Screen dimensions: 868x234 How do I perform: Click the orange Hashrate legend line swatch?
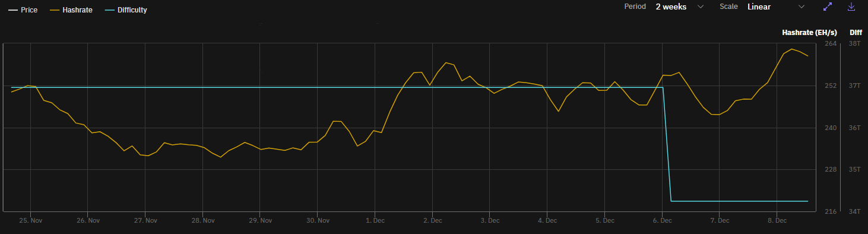54,10
